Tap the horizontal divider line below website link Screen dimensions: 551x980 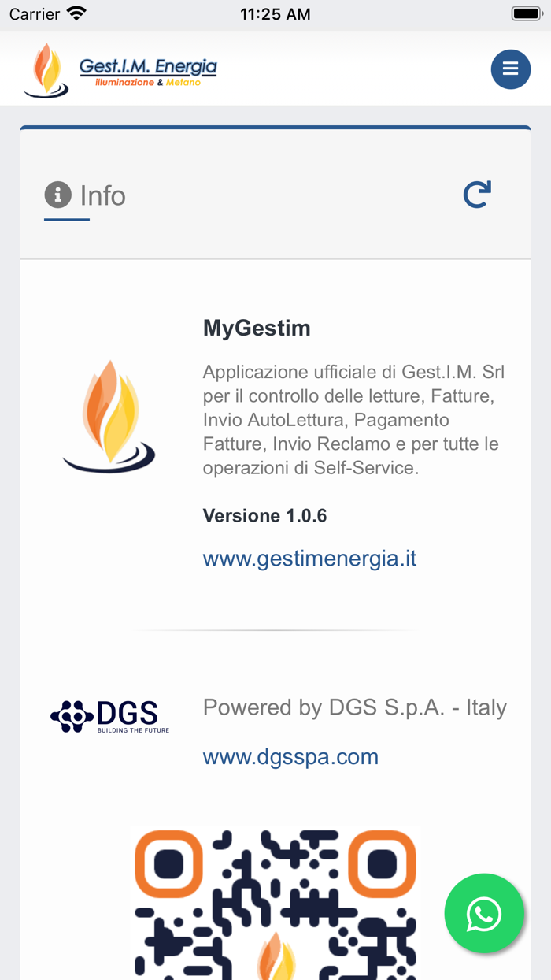[x=275, y=630]
